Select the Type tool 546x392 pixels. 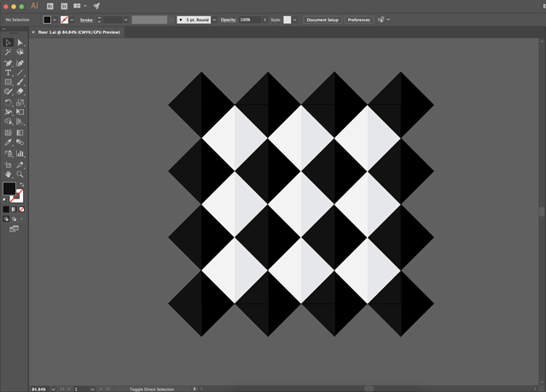tap(9, 73)
